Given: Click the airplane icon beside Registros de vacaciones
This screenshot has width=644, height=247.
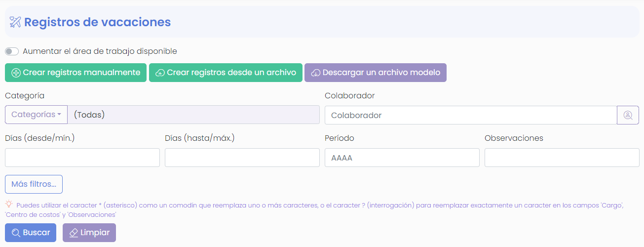Looking at the screenshot, I should coord(15,22).
